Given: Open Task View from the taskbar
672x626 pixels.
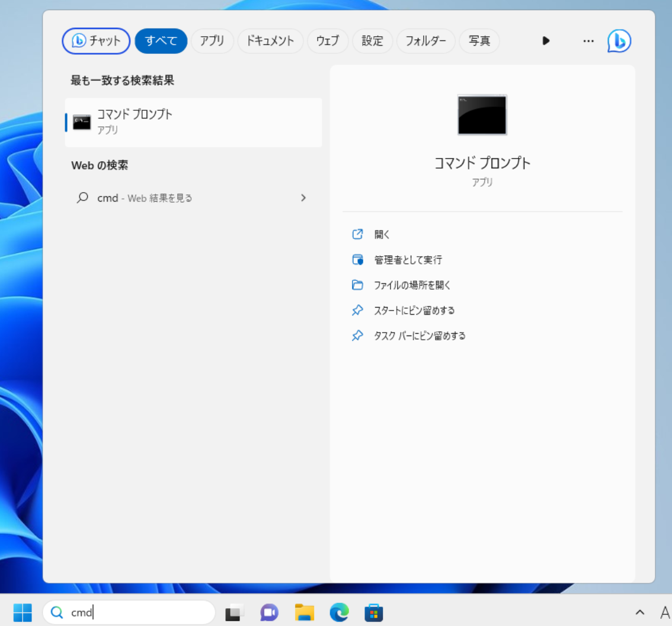Looking at the screenshot, I should click(235, 612).
